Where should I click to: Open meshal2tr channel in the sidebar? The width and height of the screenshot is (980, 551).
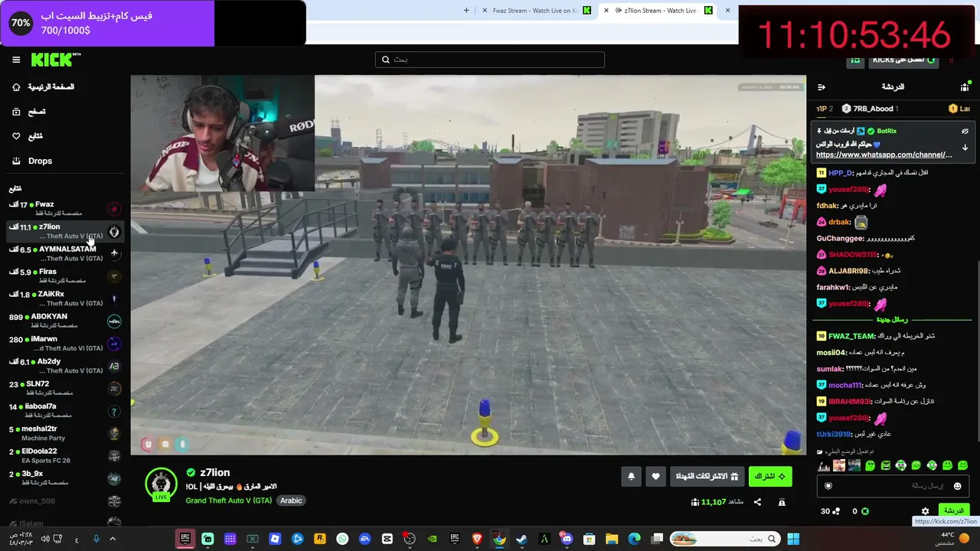pyautogui.click(x=64, y=433)
